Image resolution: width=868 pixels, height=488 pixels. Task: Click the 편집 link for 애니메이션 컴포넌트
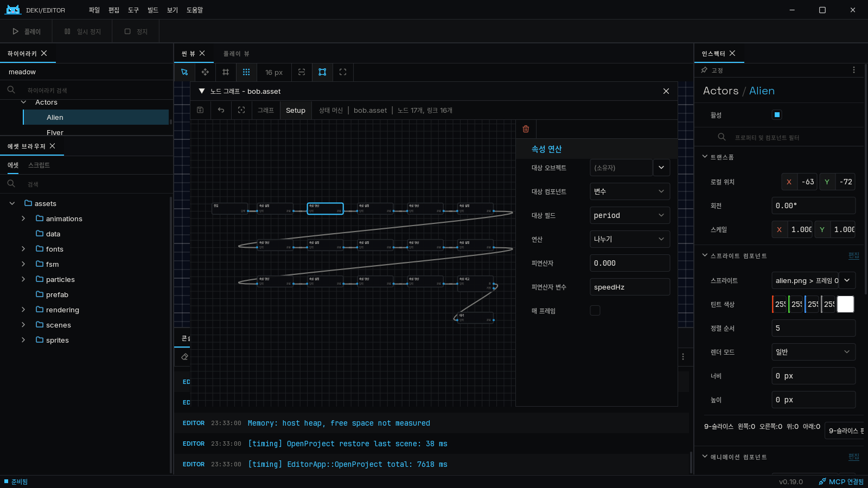[854, 457]
